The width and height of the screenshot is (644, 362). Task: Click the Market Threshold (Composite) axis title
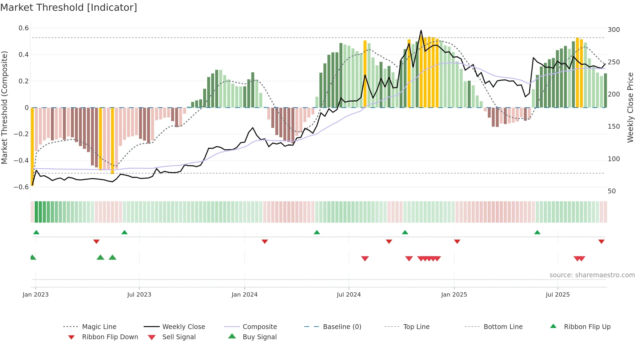tap(4, 108)
